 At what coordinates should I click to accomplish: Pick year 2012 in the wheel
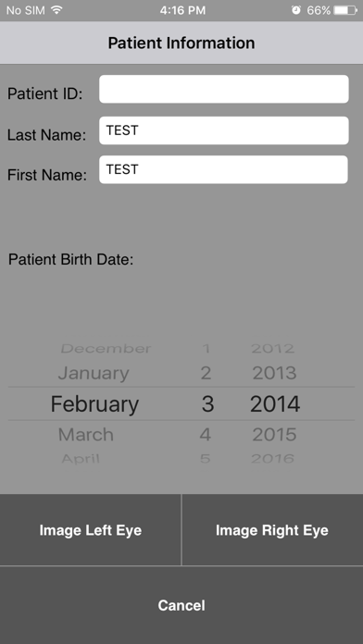[272, 349]
